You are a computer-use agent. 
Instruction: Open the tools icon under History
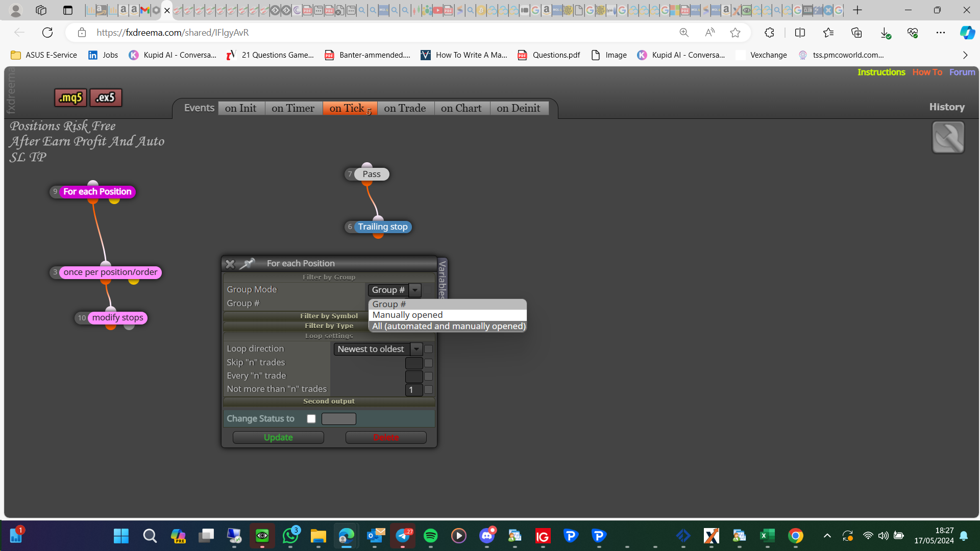click(948, 137)
